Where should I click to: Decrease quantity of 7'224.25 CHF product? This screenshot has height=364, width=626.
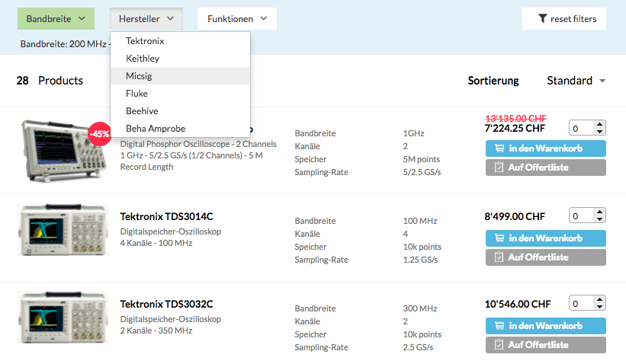(599, 132)
